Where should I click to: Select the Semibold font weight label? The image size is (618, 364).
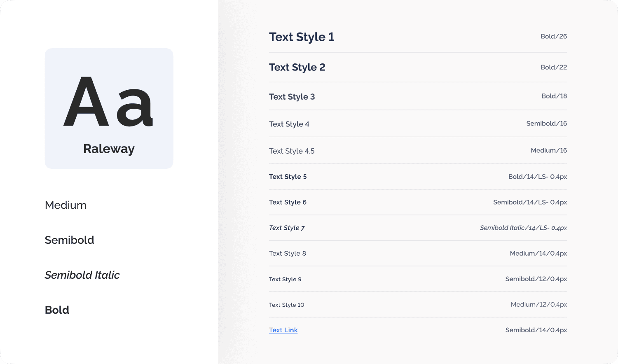tap(69, 240)
